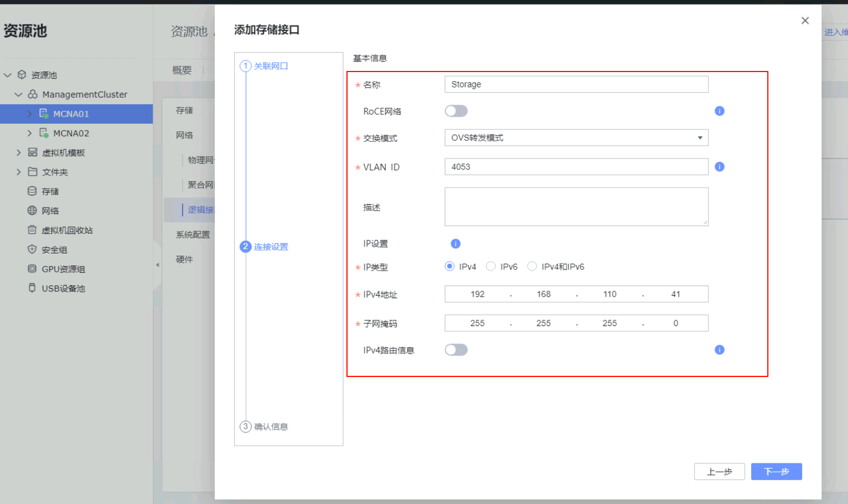Expand the 虚拟机模板 tree node

pos(18,153)
